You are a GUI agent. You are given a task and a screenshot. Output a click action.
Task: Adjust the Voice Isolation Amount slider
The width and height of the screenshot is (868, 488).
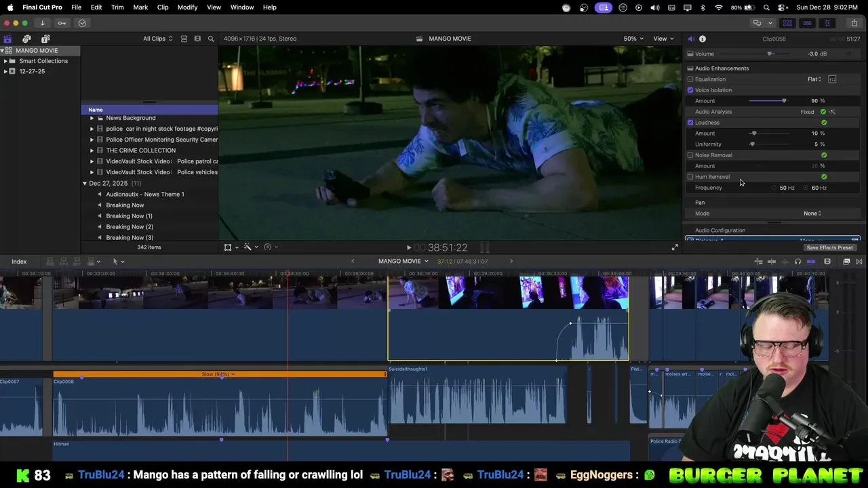pyautogui.click(x=784, y=101)
